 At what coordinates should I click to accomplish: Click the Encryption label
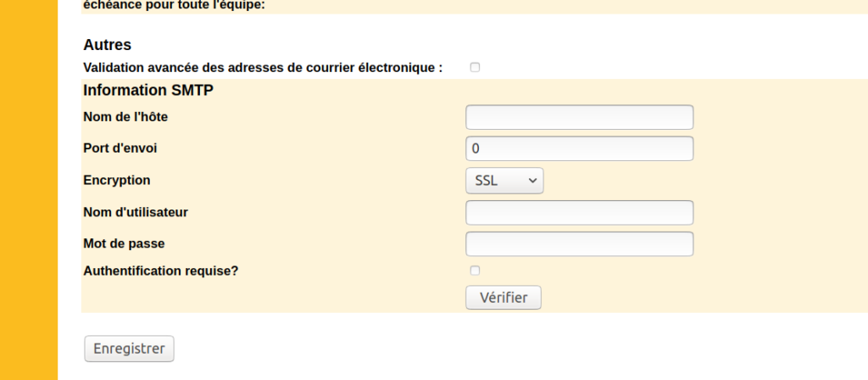point(117,180)
